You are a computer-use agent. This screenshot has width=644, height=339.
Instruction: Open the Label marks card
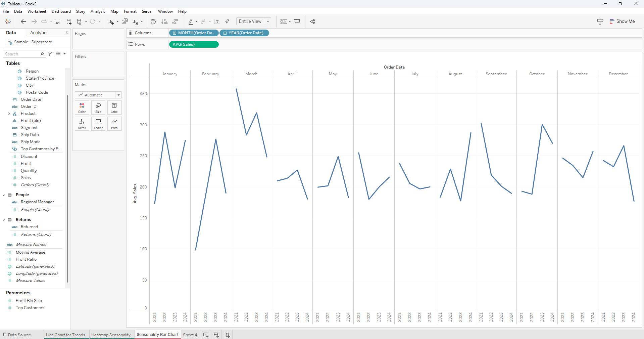click(x=114, y=108)
